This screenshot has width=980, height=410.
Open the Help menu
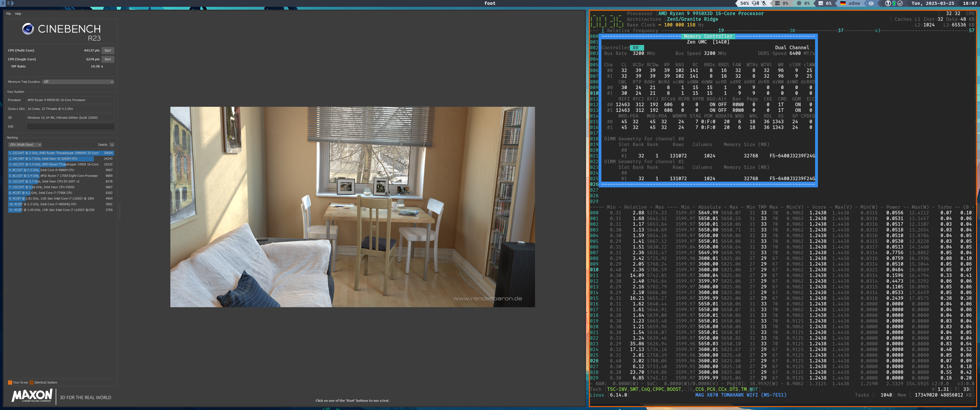click(18, 14)
